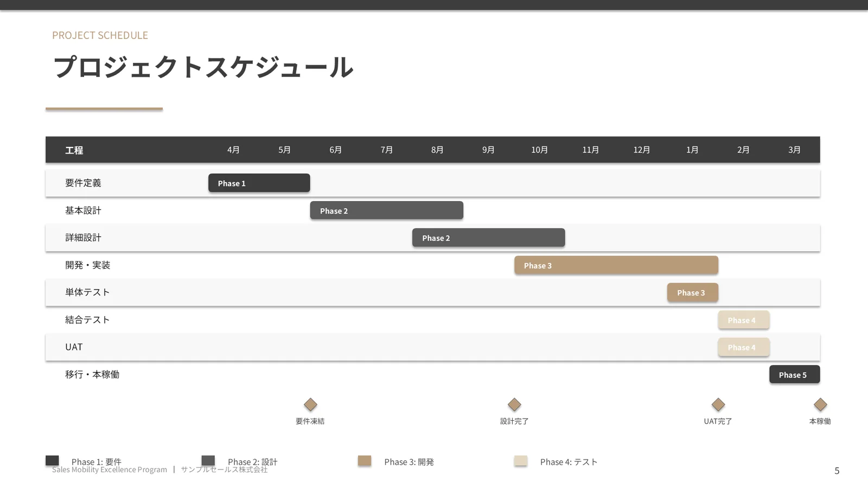This screenshot has height=488, width=868.
Task: Select the Phase 1 bar in 要件定義 row
Action: click(x=259, y=183)
